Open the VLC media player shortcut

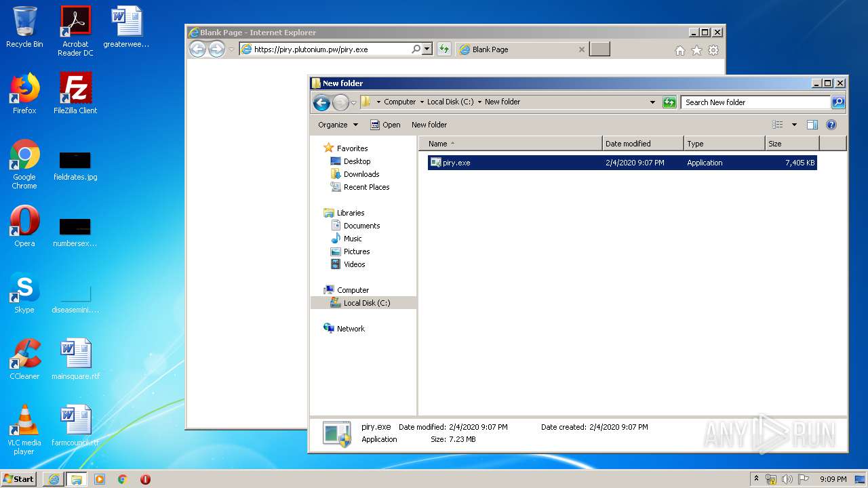click(x=24, y=430)
